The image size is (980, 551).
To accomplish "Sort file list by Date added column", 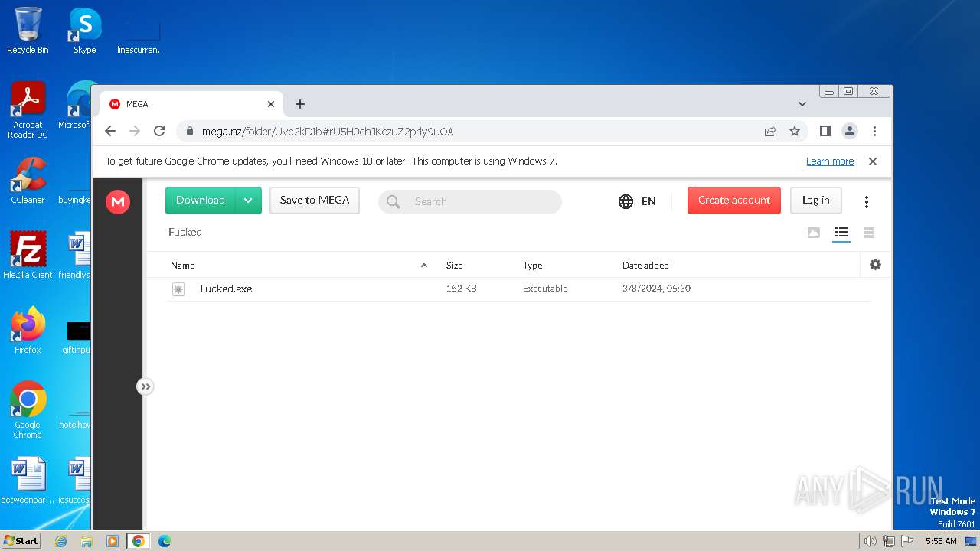I will (x=645, y=266).
